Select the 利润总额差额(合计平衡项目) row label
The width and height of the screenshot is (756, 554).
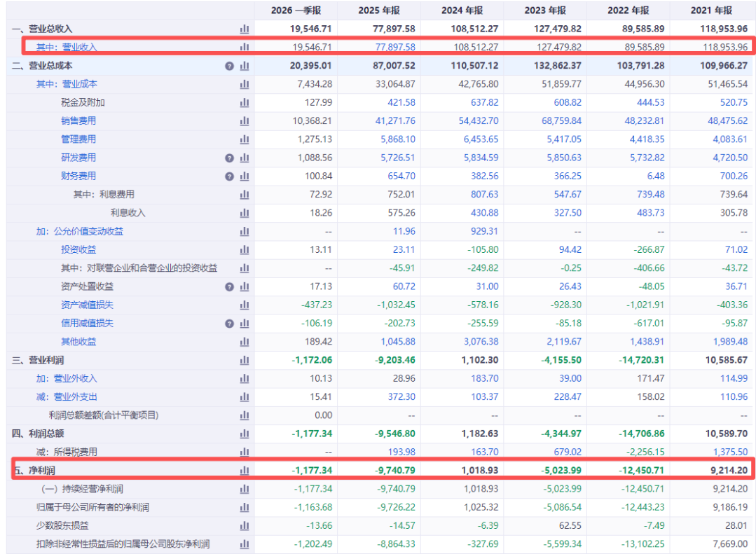pyautogui.click(x=104, y=415)
